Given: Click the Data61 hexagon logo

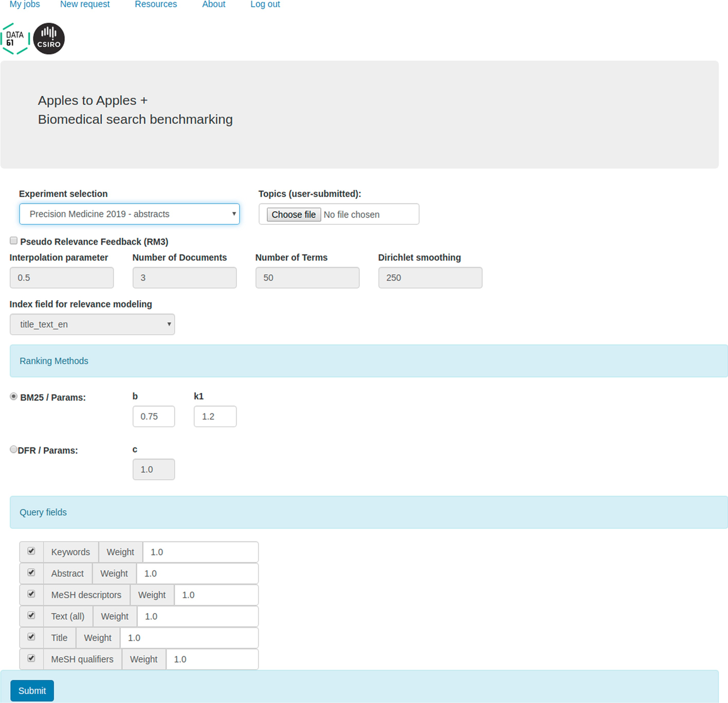Looking at the screenshot, I should tap(15, 39).
